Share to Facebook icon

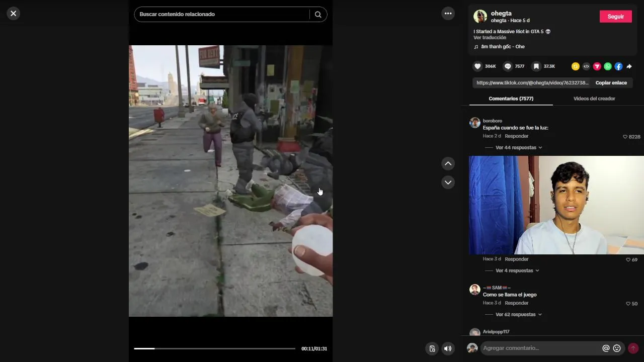pos(618,66)
